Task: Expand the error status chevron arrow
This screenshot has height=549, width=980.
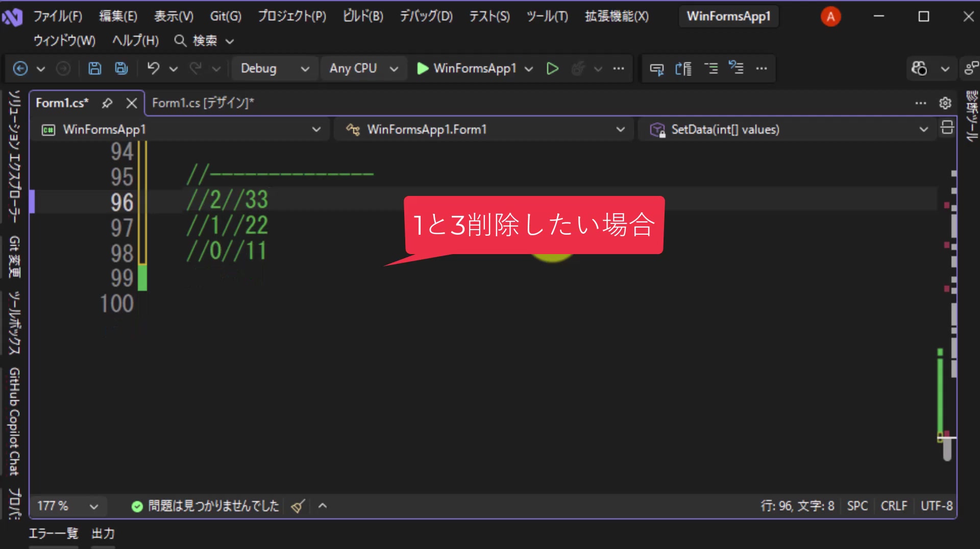Action: (323, 506)
